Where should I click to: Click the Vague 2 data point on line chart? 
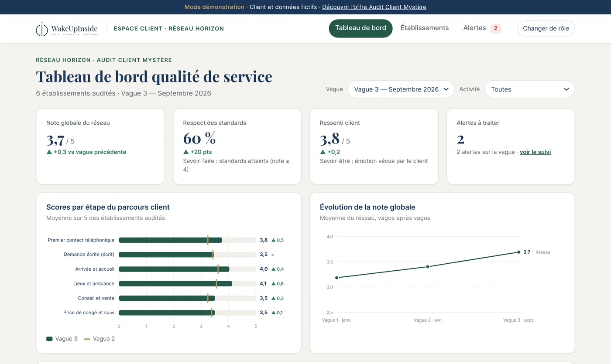(x=428, y=266)
